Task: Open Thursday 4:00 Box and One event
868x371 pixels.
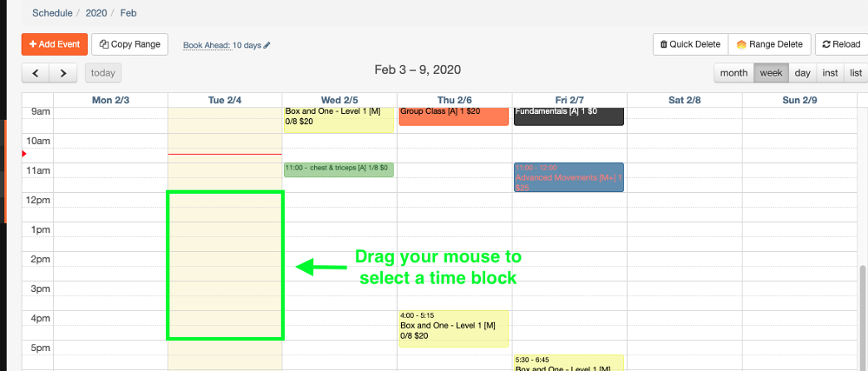Action: pos(453,328)
